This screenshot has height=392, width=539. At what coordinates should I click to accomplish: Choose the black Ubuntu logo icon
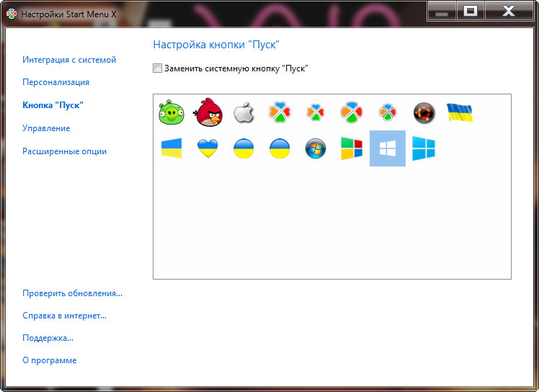pyautogui.click(x=424, y=112)
